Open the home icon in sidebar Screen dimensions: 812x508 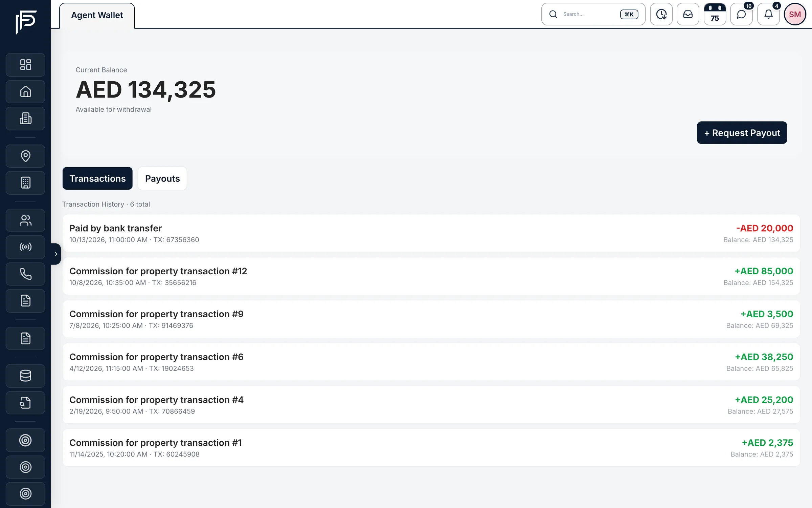tap(25, 91)
